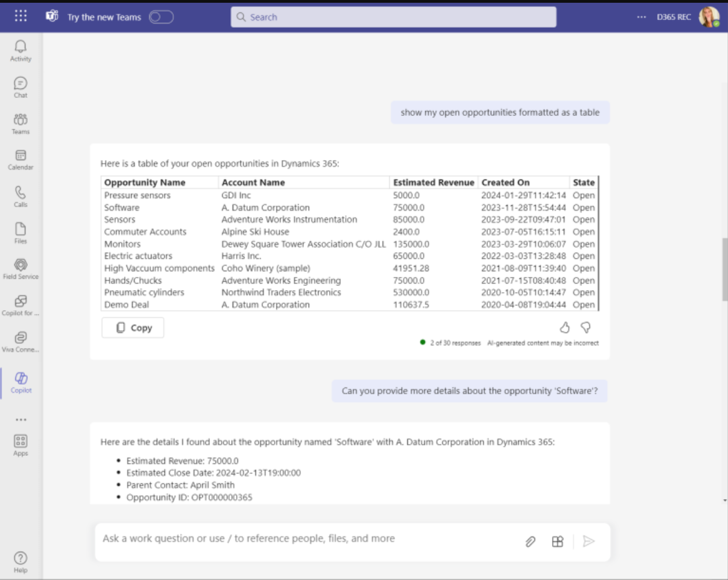Open Settings and more ellipsis menu
This screenshot has width=728, height=580.
pos(641,17)
